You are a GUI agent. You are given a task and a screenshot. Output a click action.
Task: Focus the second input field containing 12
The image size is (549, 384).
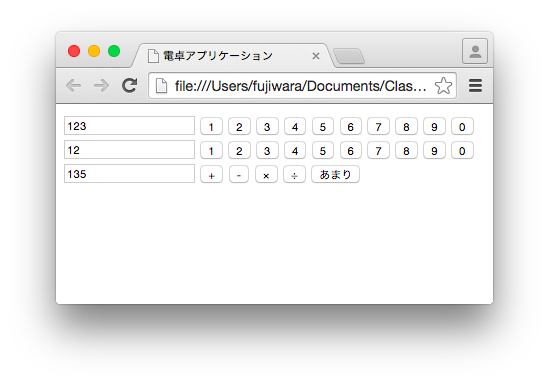click(129, 150)
